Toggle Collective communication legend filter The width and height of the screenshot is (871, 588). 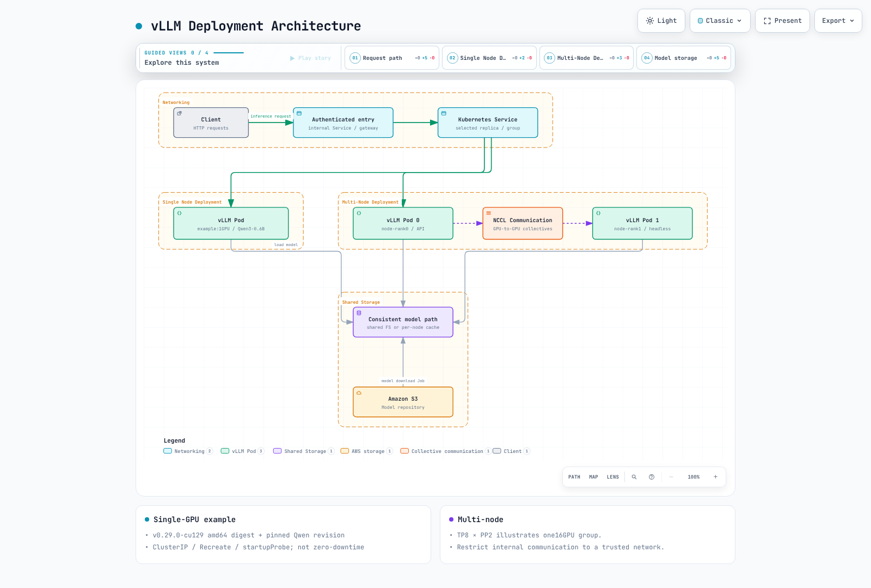click(446, 451)
